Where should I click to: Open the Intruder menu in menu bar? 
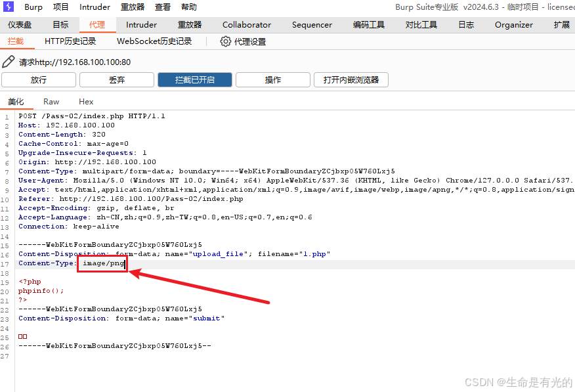coord(95,7)
